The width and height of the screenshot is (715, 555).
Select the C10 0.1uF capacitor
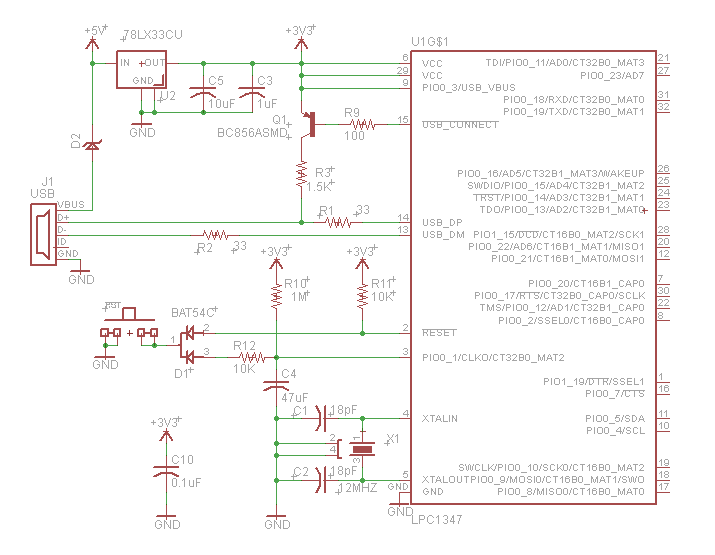(x=166, y=472)
